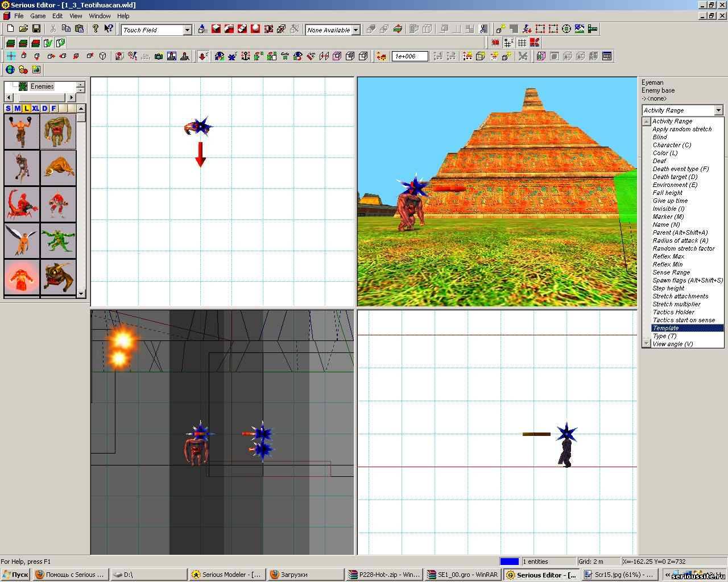This screenshot has width=728, height=582.
Task: Click the red sphere primitive icon
Action: coord(255,29)
